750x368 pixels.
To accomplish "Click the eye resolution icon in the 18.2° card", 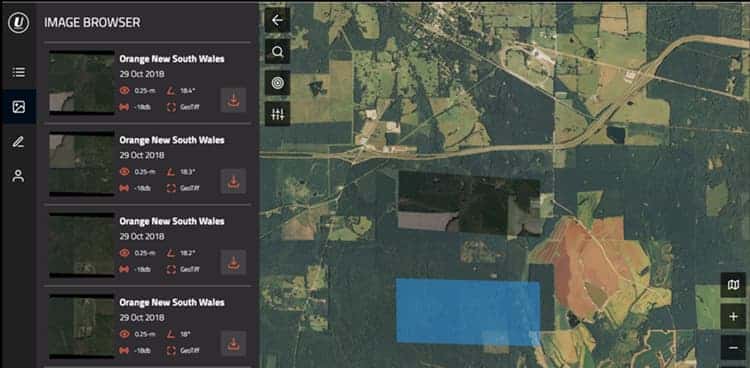I will pyautogui.click(x=124, y=253).
